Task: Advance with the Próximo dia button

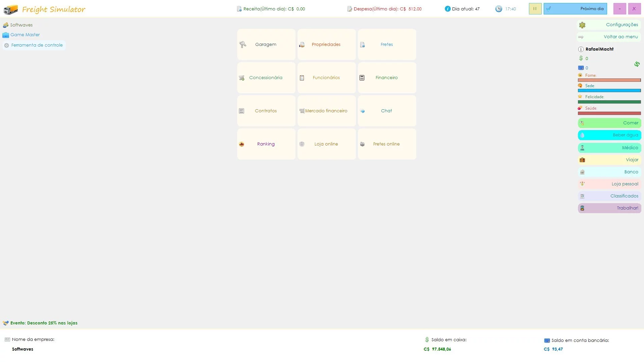Action: 575,9
